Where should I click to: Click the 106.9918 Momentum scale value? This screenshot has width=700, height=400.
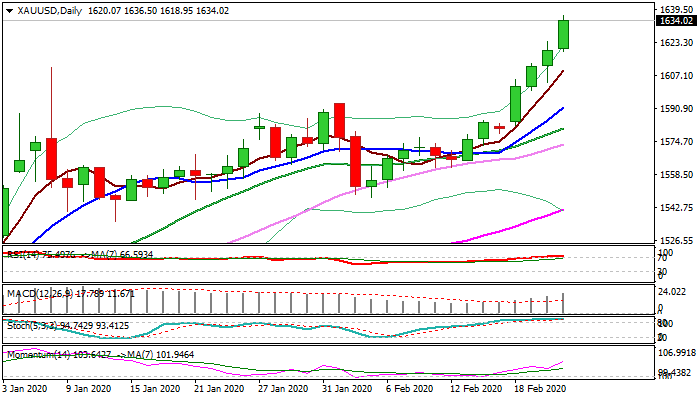click(677, 353)
